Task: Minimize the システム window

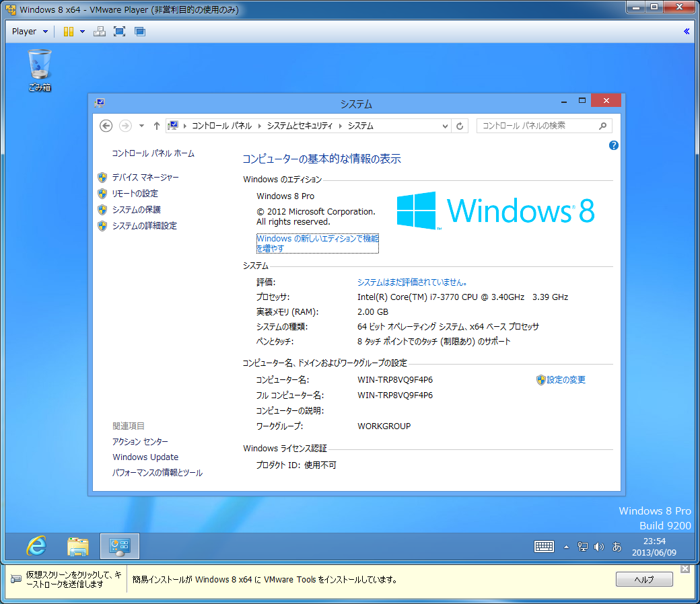Action: click(564, 101)
